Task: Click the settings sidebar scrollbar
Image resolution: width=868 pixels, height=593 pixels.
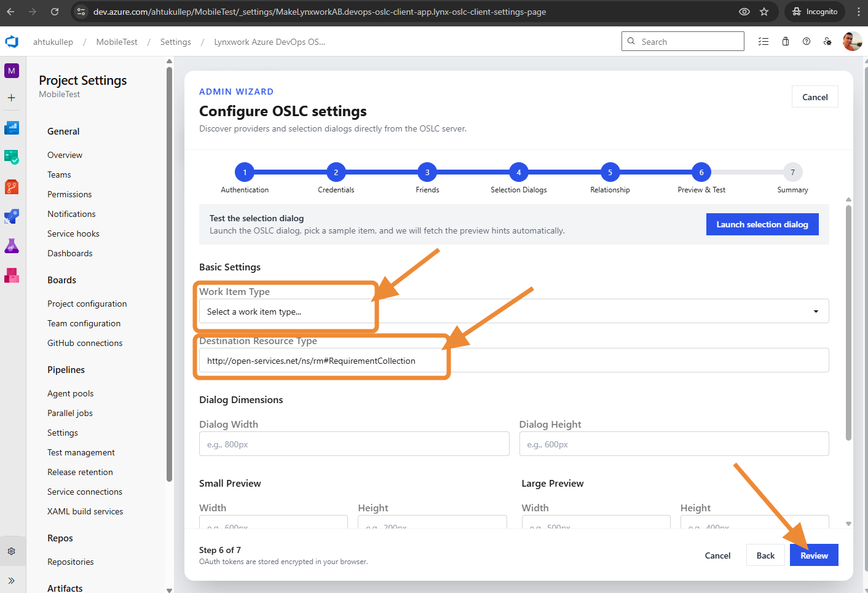Action: pyautogui.click(x=169, y=273)
